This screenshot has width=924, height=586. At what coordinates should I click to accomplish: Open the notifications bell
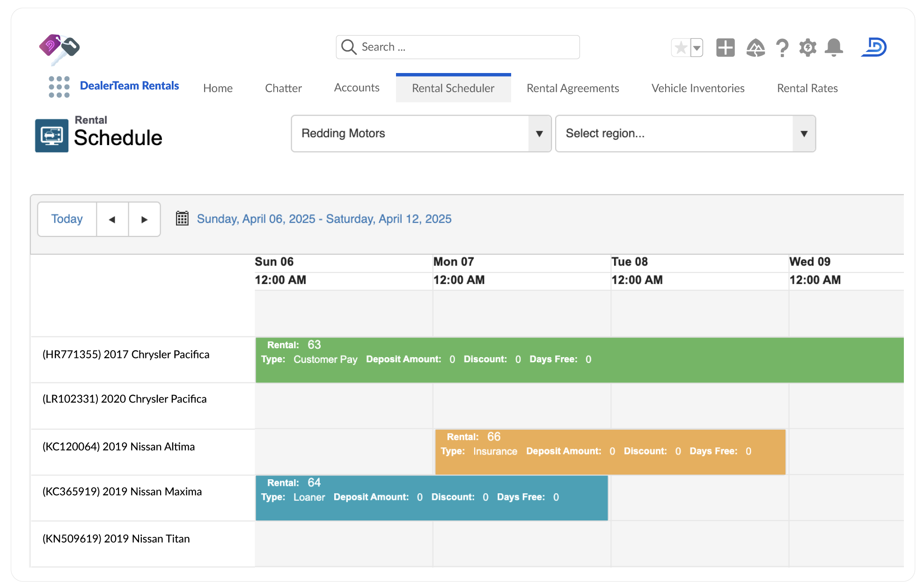coord(834,48)
